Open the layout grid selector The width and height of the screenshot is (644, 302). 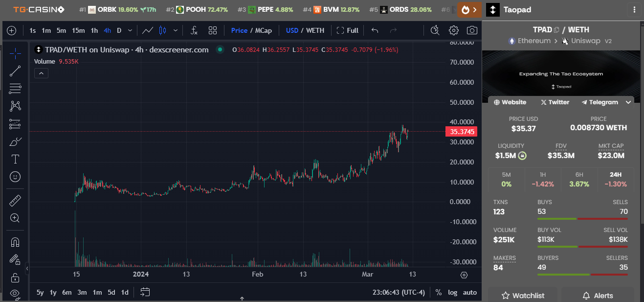pos(213,30)
